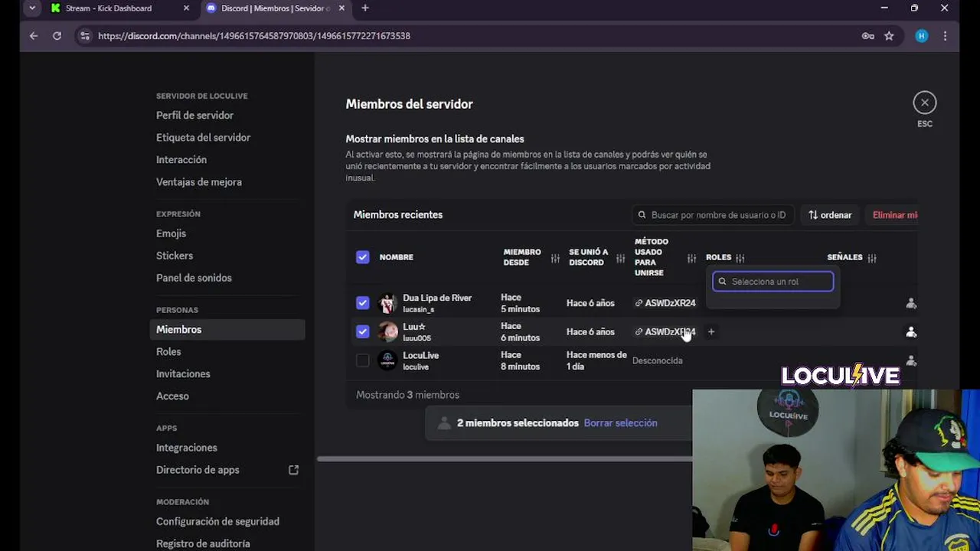Open the Roles settings page
This screenshot has height=551, width=980.
[168, 352]
